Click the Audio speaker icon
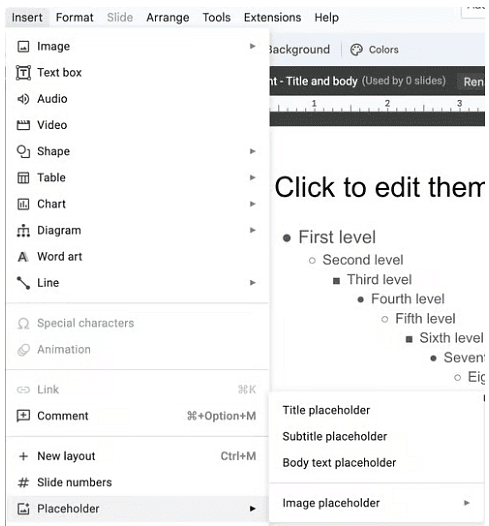The width and height of the screenshot is (489, 526). [23, 99]
